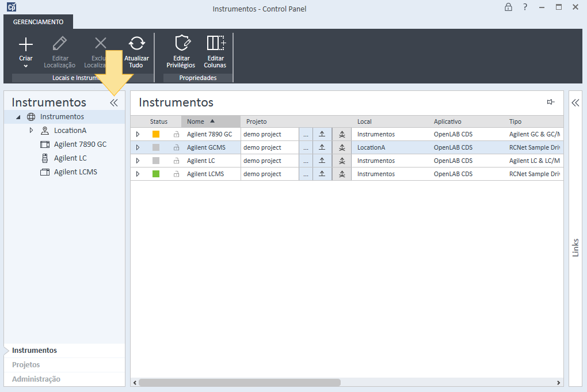
Task: Click Editar Localização pencil icon
Action: click(x=59, y=43)
